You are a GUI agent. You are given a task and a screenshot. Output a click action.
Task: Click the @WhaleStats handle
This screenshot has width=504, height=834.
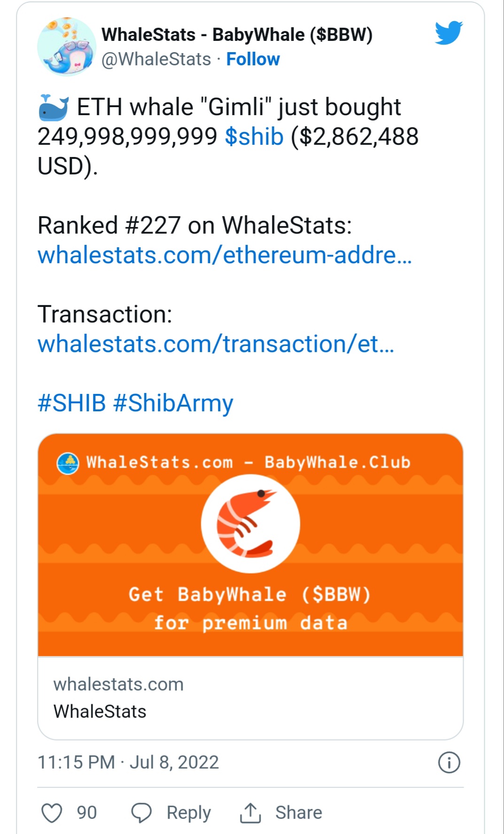coord(156,59)
